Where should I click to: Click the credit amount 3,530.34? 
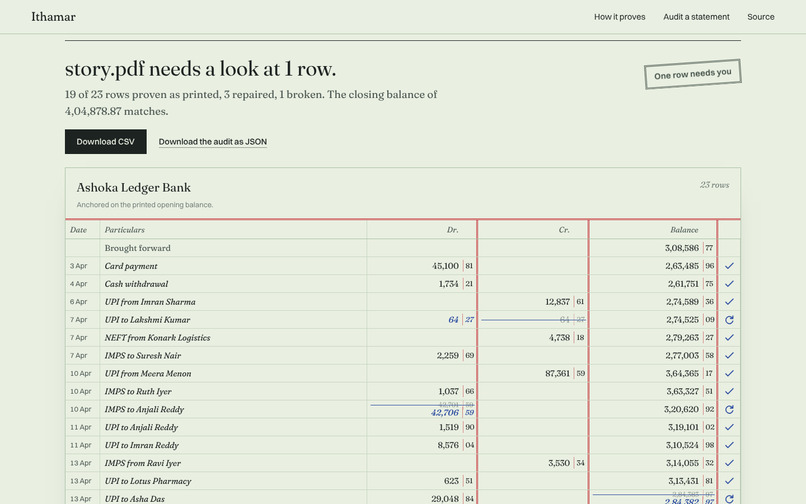click(566, 463)
